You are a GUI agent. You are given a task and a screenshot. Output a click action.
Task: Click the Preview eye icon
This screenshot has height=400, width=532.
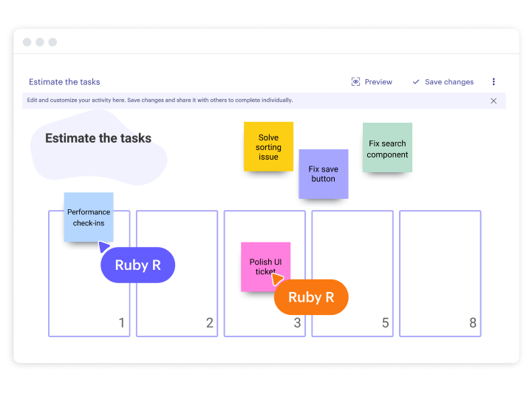(355, 82)
